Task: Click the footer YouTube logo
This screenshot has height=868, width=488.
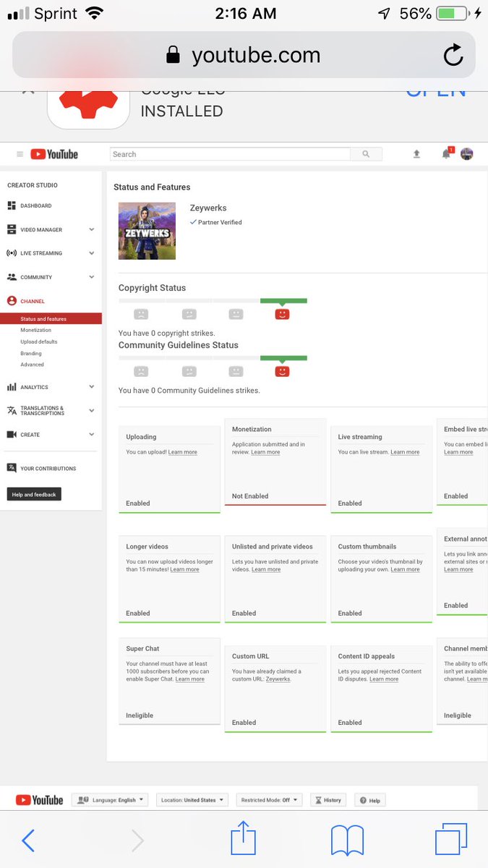Action: 39,800
